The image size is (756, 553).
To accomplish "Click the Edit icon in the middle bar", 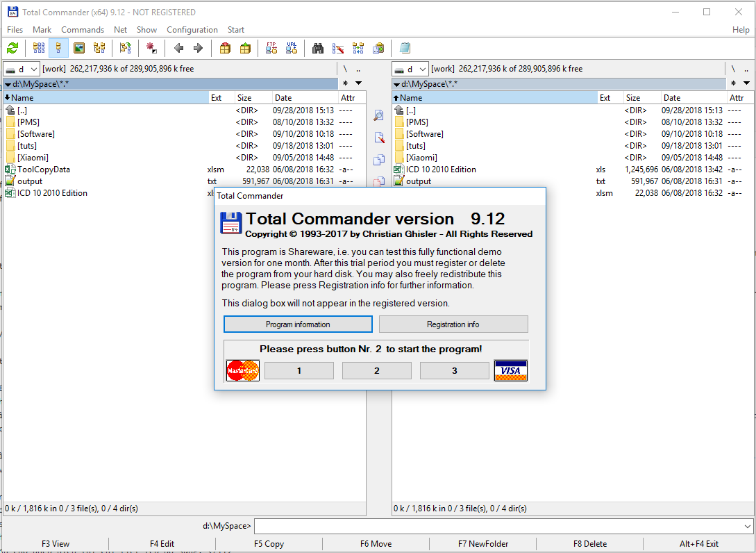I will (x=379, y=138).
